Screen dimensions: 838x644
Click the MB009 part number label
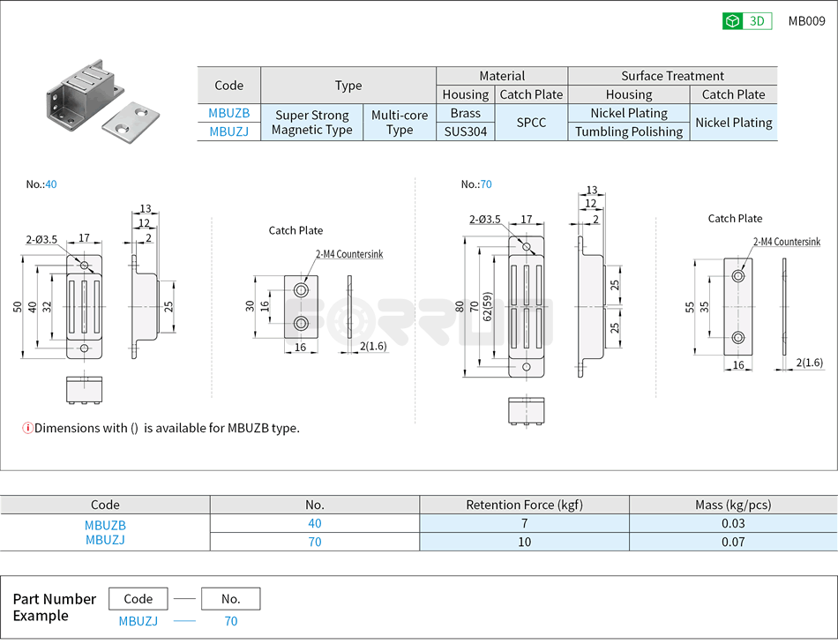pyautogui.click(x=805, y=20)
